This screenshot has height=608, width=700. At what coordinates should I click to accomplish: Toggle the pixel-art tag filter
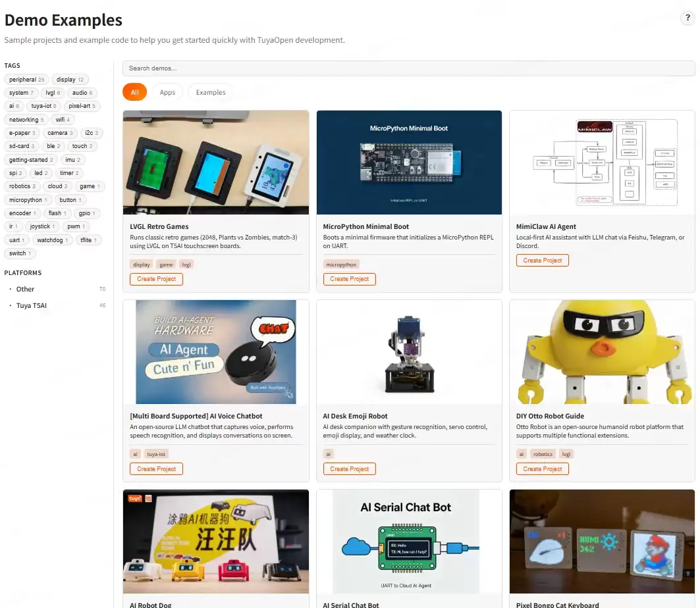pos(82,106)
